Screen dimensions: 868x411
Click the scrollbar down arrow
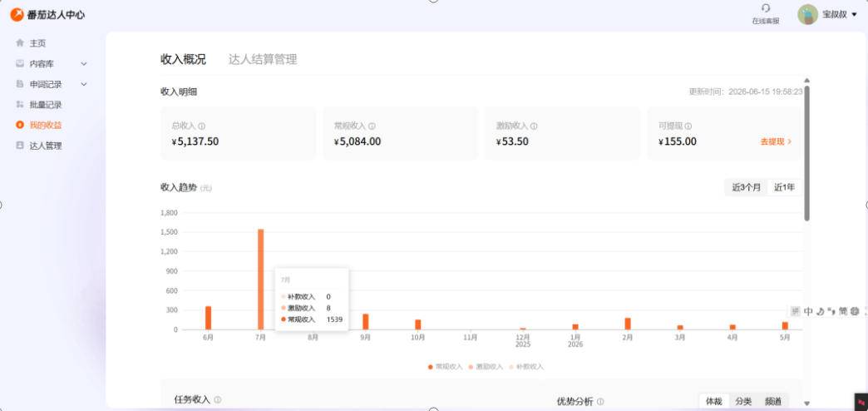pos(806,404)
